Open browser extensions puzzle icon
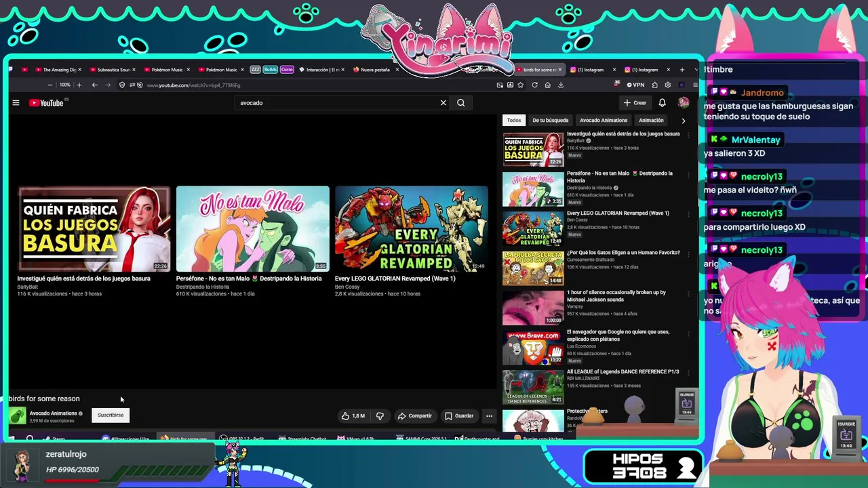This screenshot has height=488, width=868. (x=654, y=85)
